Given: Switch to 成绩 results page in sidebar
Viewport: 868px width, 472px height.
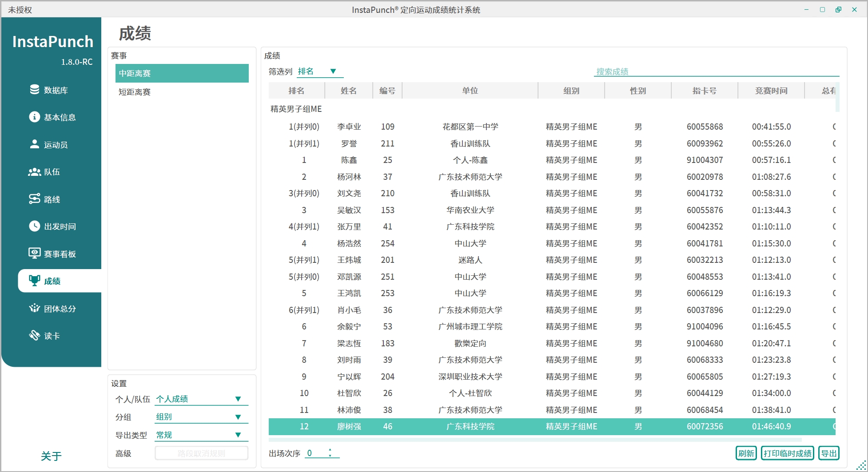Looking at the screenshot, I should (x=52, y=281).
